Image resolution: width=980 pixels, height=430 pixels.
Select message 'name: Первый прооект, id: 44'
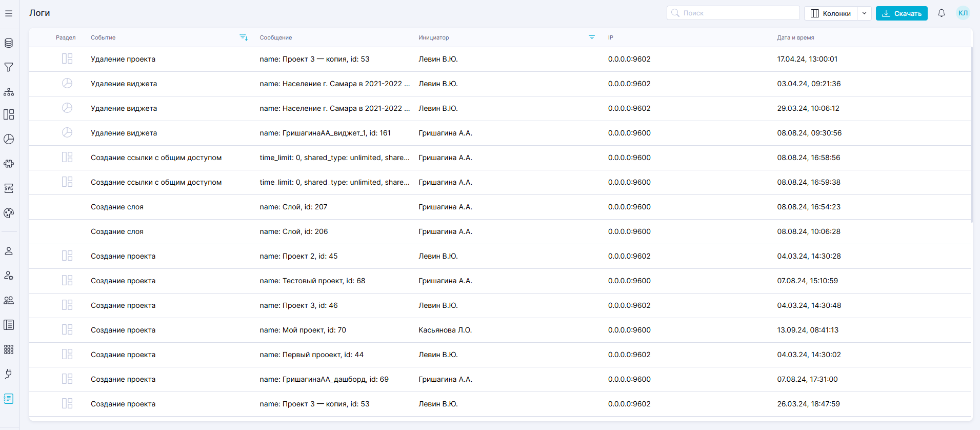(x=311, y=355)
